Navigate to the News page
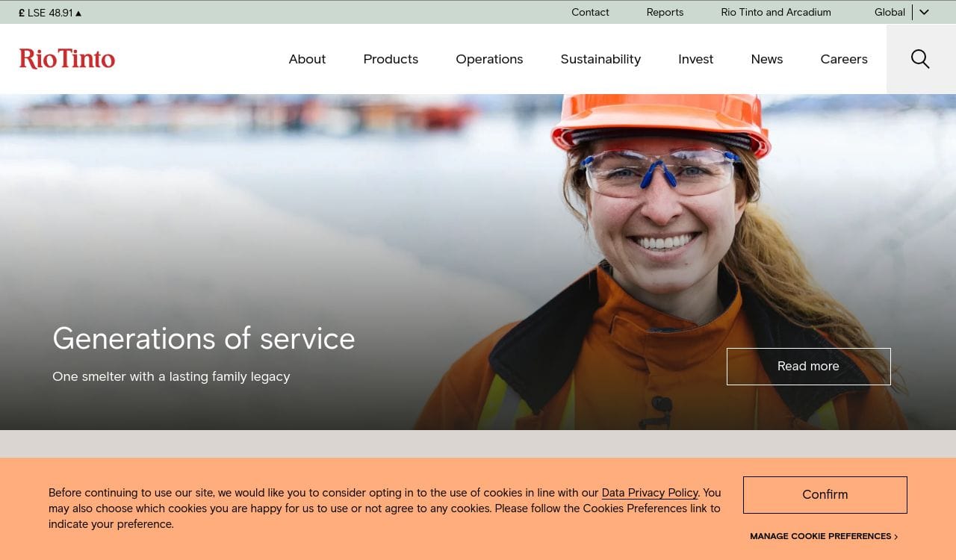This screenshot has height=560, width=956. click(x=766, y=59)
